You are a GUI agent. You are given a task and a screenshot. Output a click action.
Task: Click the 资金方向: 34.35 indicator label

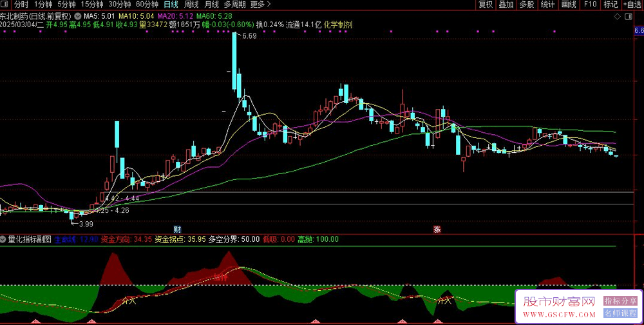point(126,239)
